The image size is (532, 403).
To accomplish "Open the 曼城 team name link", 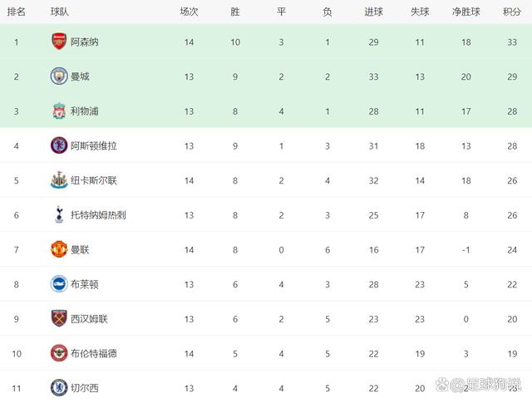I will click(x=80, y=76).
